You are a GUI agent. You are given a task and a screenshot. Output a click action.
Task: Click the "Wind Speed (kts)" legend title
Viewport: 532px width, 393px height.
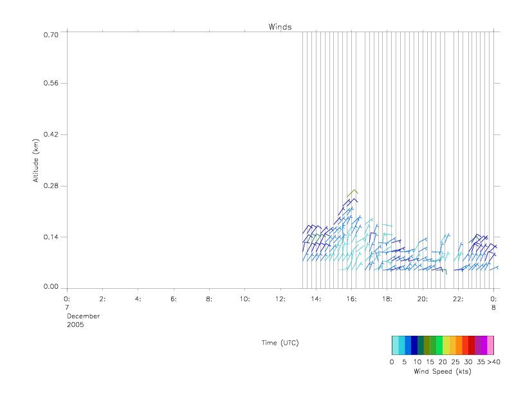click(443, 371)
